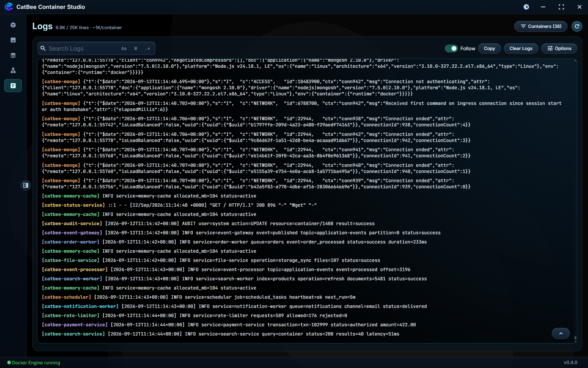Toggle match case (Aa) search option
The width and height of the screenshot is (588, 368).
[x=124, y=48]
